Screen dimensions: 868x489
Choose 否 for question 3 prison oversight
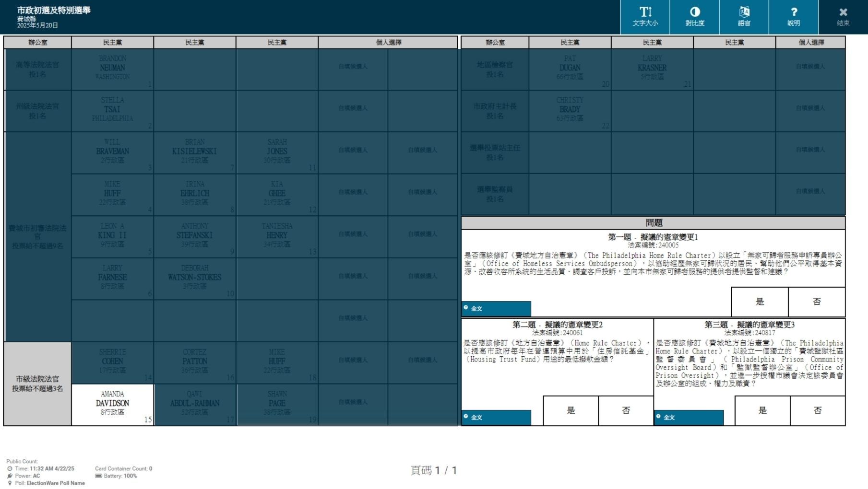click(818, 410)
